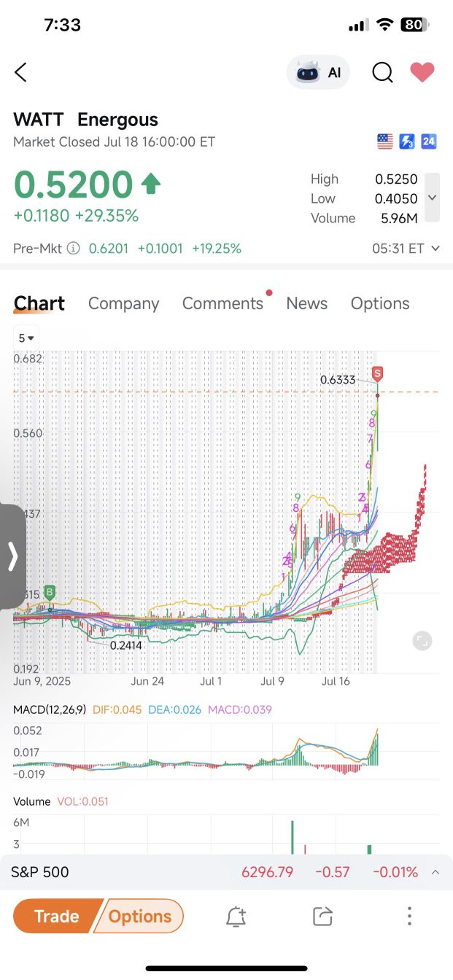Open the side drawer arrow handle
The height and width of the screenshot is (980, 453).
[x=12, y=556]
